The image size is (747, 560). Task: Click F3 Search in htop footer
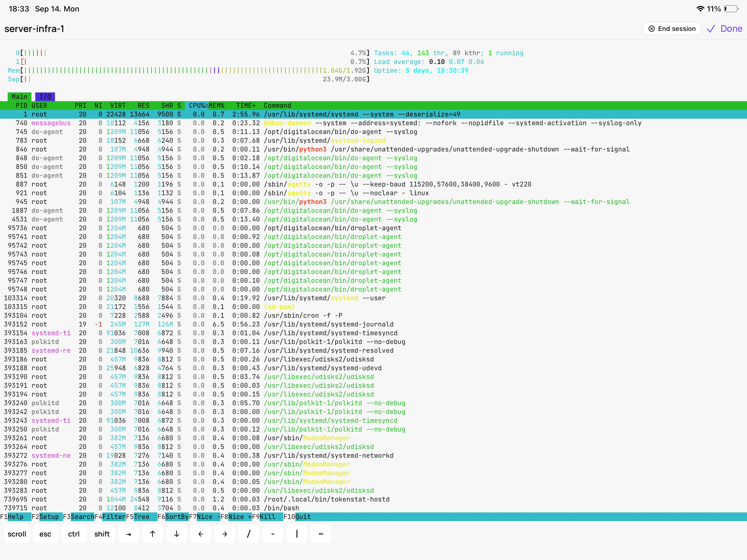click(x=78, y=517)
